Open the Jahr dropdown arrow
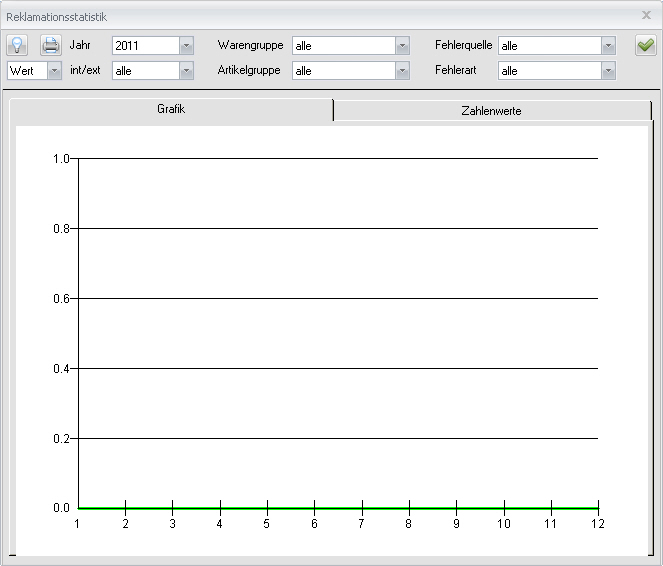The height and width of the screenshot is (566, 663). coord(186,46)
